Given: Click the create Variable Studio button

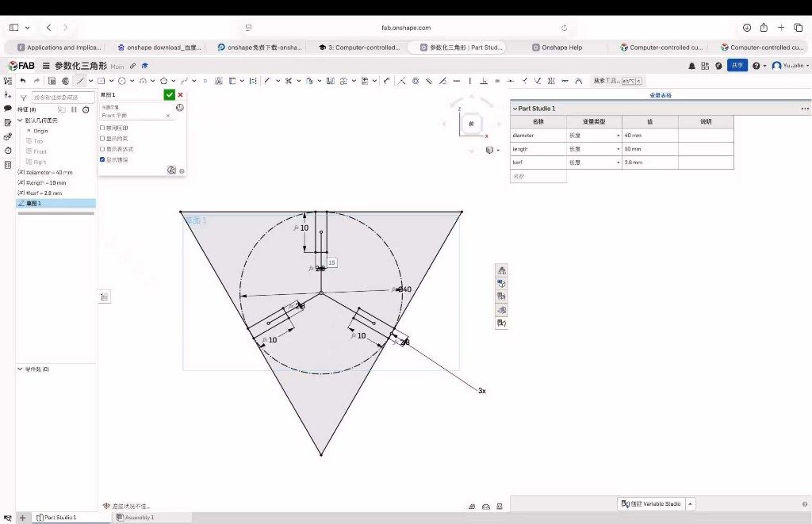Looking at the screenshot, I should [x=651, y=504].
